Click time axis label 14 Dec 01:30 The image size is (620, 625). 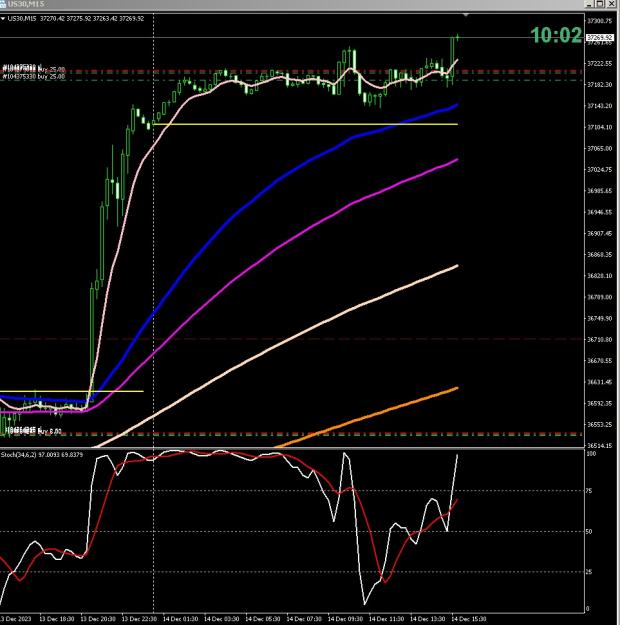(180, 619)
